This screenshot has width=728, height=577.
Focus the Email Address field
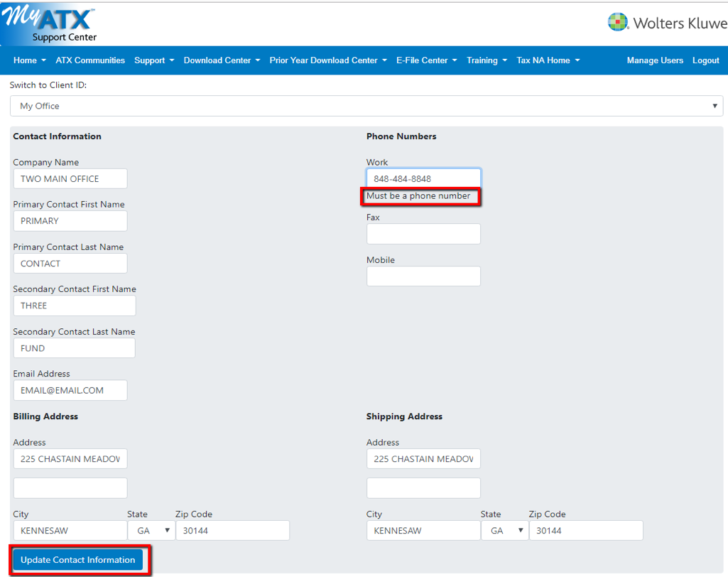[70, 390]
